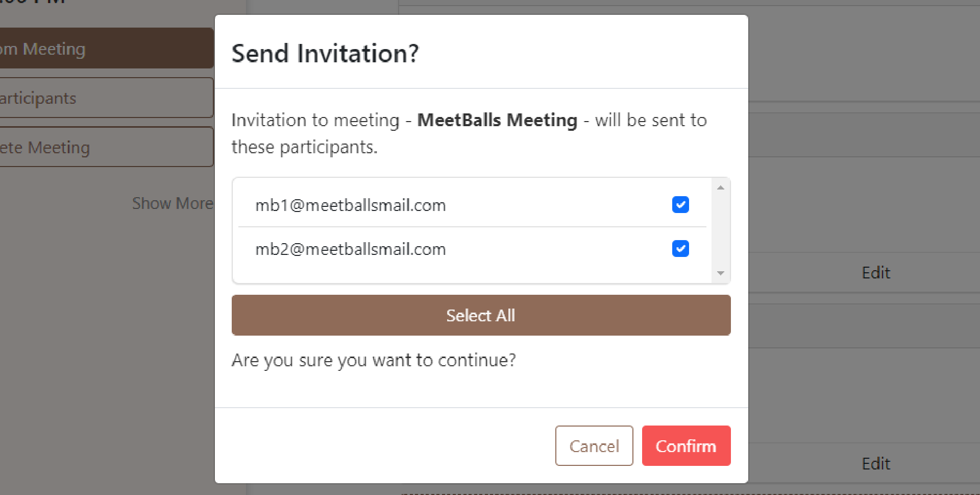Click participant list scrollbar down arrow
Screen dimensions: 980x495
721,273
